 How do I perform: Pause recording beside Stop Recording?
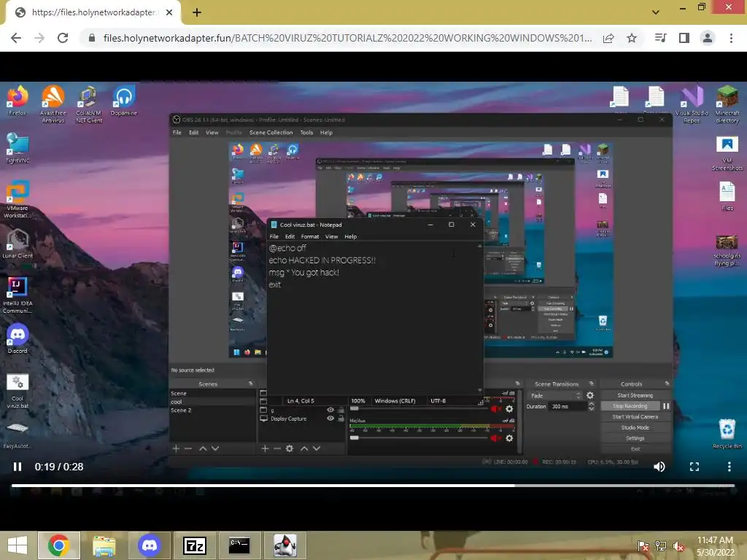666,405
